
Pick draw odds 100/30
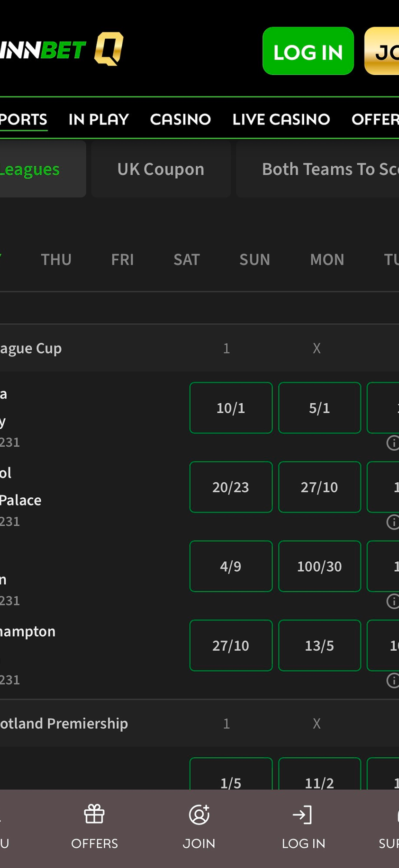coord(319,566)
